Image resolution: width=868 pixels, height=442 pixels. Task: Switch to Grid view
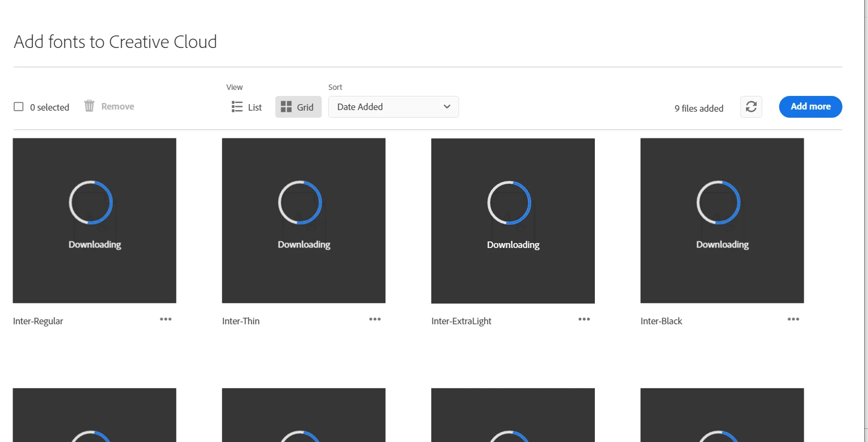[x=298, y=107]
